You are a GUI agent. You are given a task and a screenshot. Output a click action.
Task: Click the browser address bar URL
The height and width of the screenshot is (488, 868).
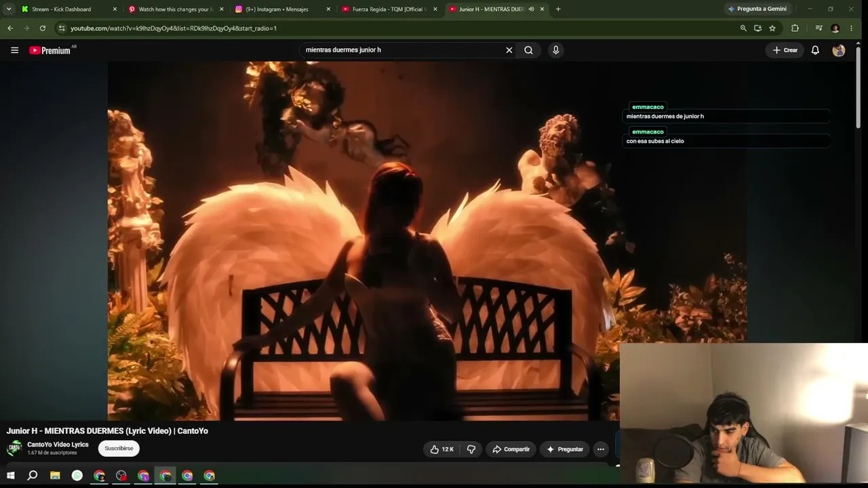(174, 28)
